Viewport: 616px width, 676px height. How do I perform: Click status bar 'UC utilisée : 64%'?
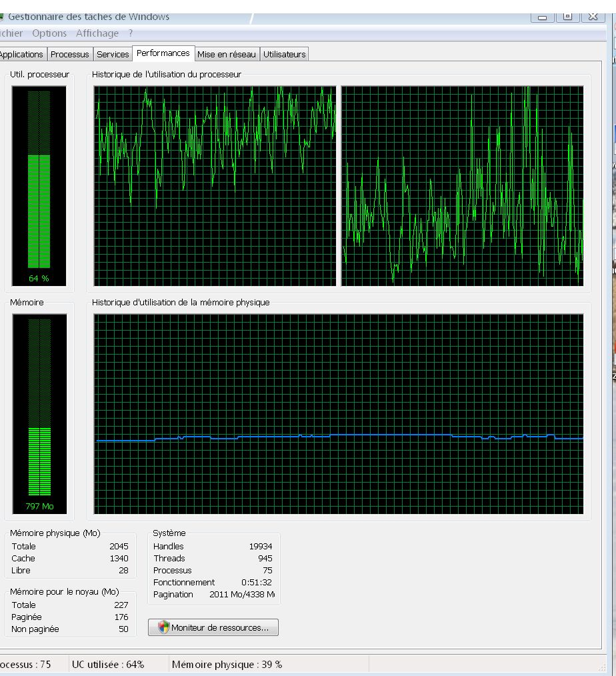108,665
